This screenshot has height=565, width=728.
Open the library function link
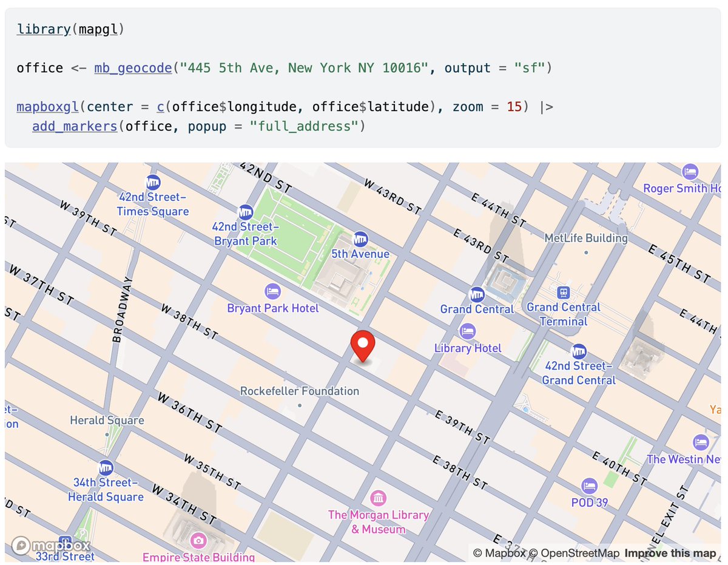click(44, 29)
